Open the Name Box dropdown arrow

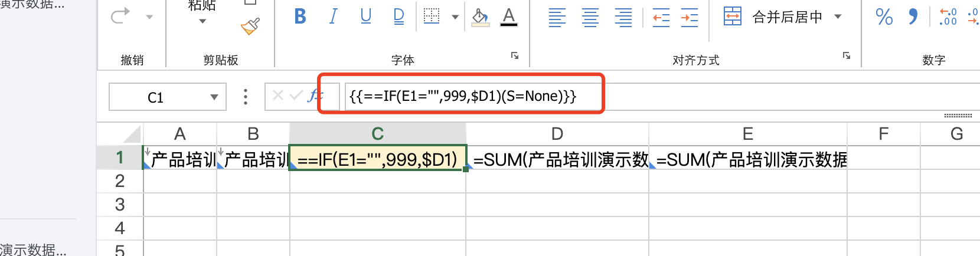214,97
